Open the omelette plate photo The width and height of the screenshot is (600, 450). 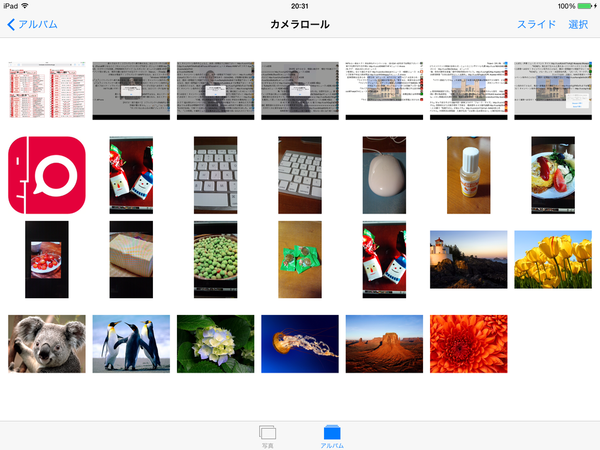[553, 175]
